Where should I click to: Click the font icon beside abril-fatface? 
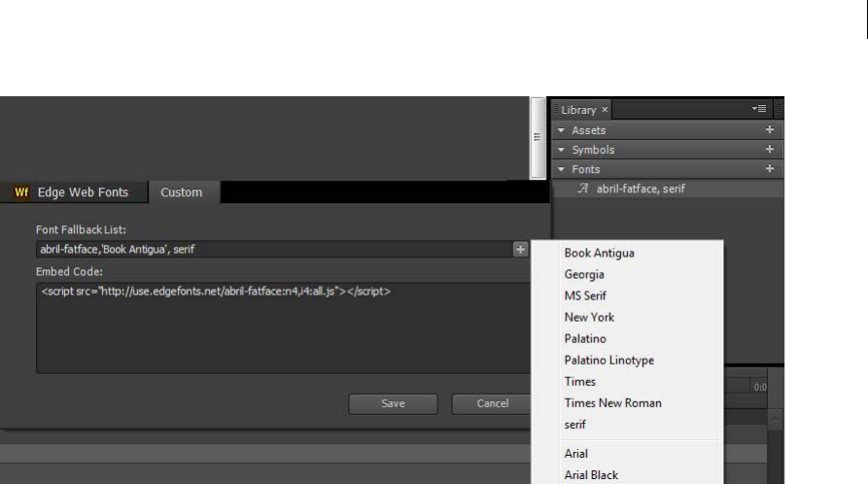[x=583, y=189]
